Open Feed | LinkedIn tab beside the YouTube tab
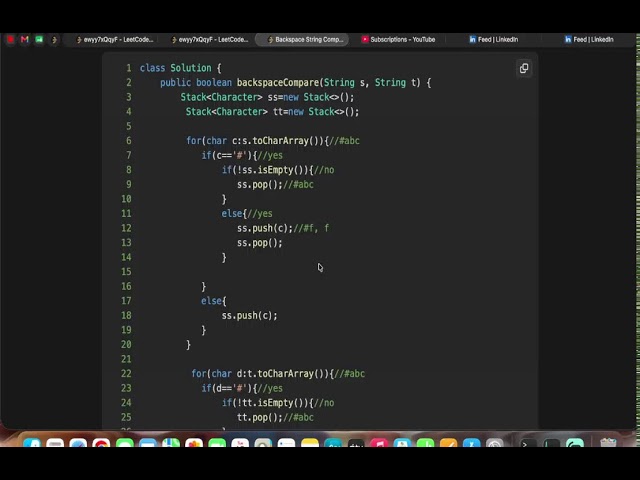640x480 pixels. click(x=493, y=40)
